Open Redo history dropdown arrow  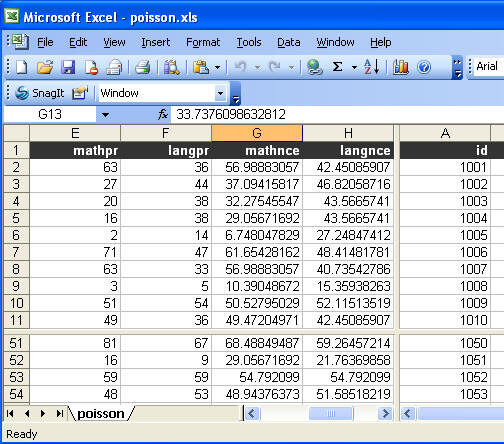click(x=292, y=68)
